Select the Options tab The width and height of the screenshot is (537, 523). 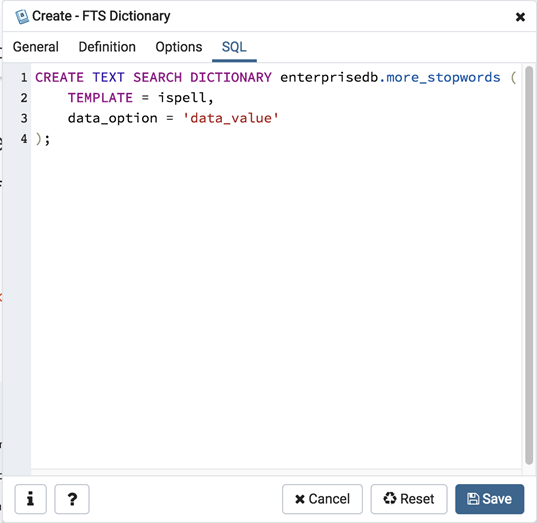tap(179, 47)
